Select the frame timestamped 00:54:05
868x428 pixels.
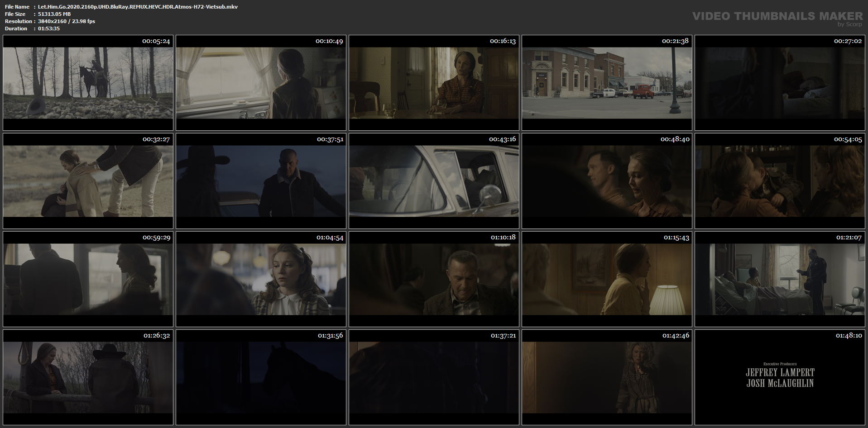click(x=780, y=181)
